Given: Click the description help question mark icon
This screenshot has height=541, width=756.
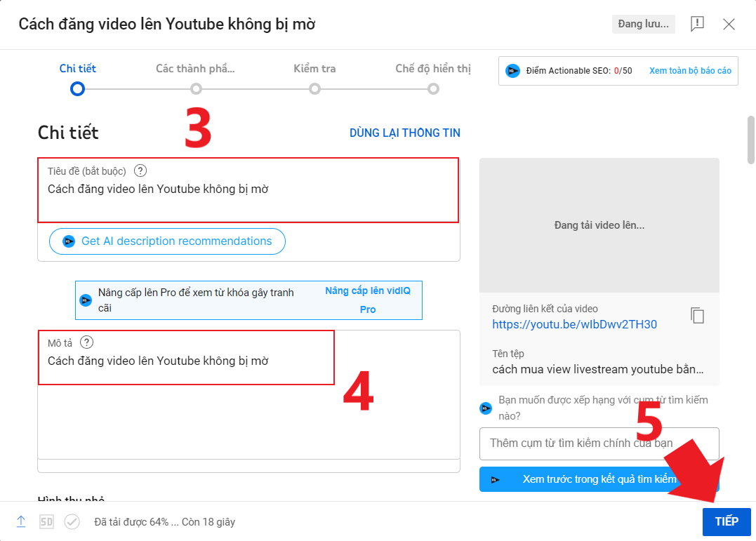Looking at the screenshot, I should (86, 342).
